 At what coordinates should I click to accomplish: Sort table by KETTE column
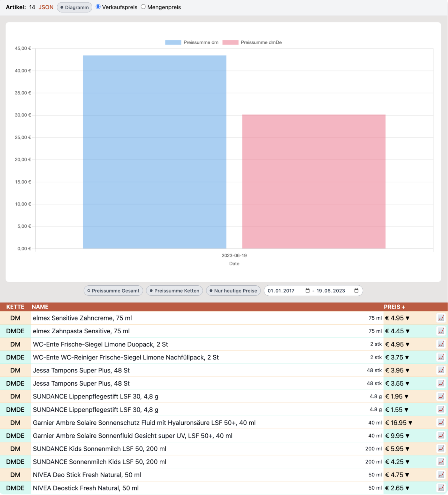[x=15, y=307]
